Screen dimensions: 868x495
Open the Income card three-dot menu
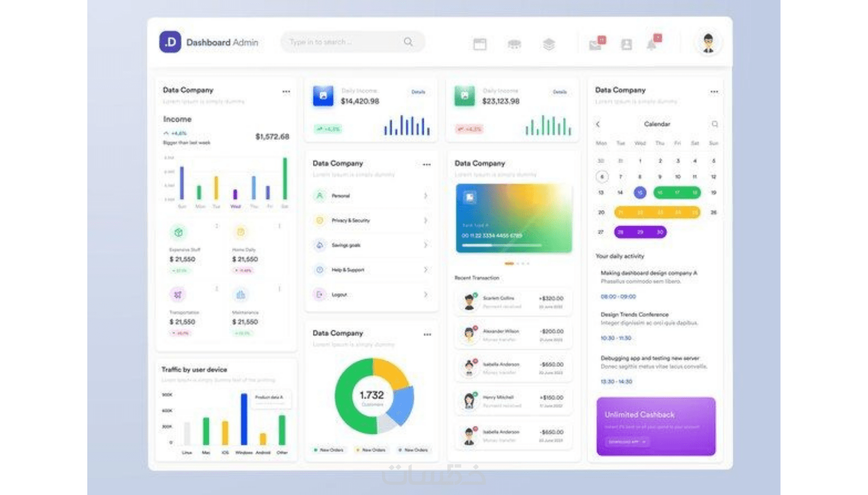click(x=286, y=92)
